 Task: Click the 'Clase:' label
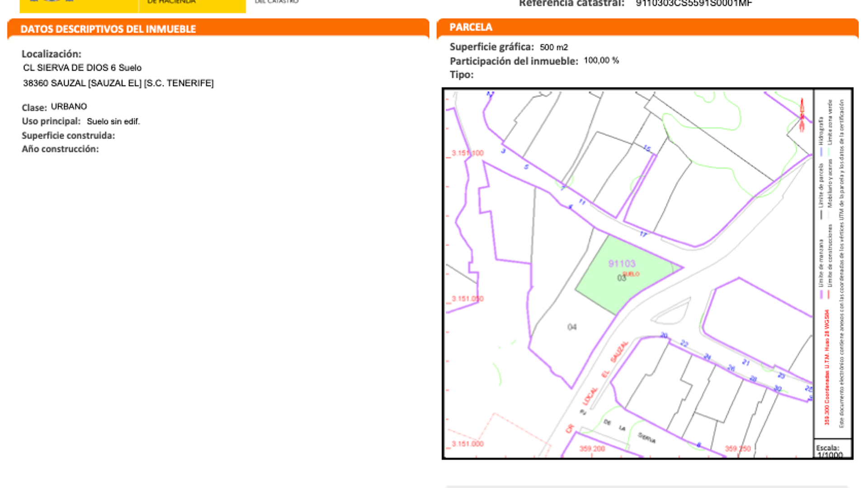point(34,108)
